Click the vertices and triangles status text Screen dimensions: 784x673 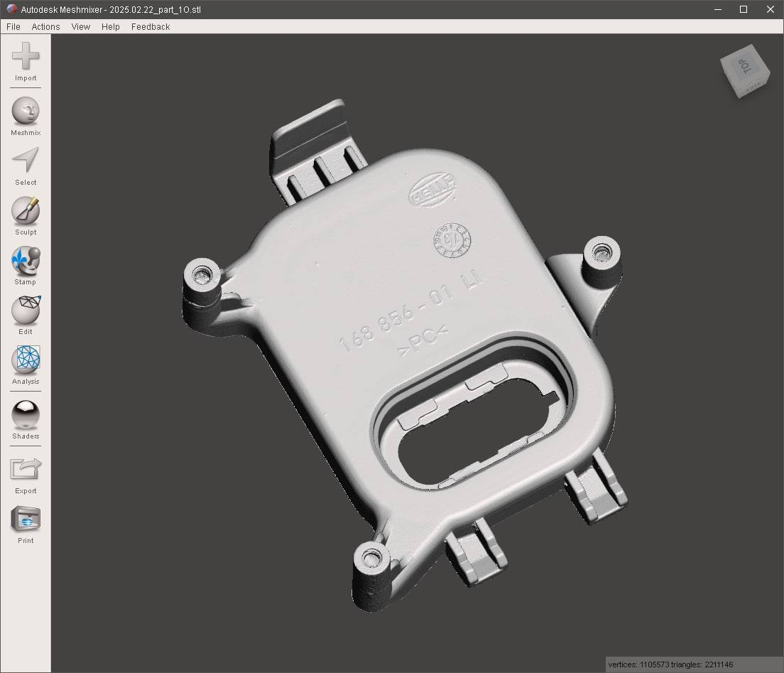pyautogui.click(x=670, y=664)
